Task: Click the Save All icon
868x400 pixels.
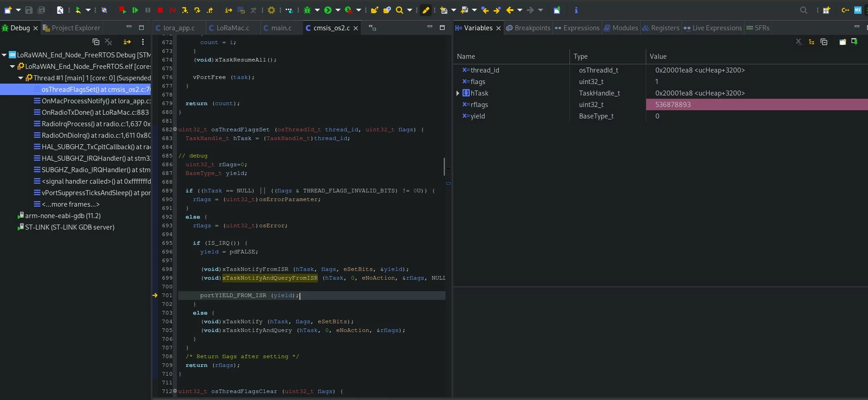Action: point(41,10)
